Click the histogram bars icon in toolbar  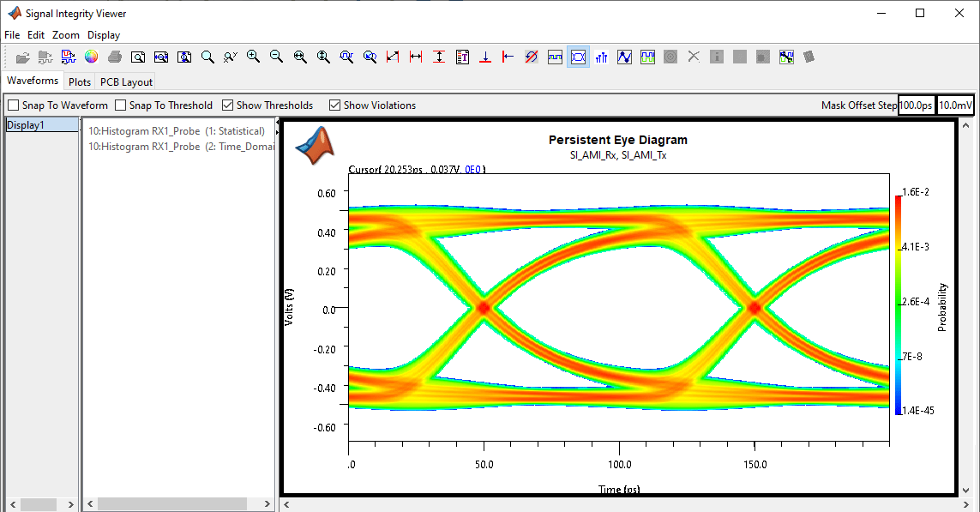601,57
